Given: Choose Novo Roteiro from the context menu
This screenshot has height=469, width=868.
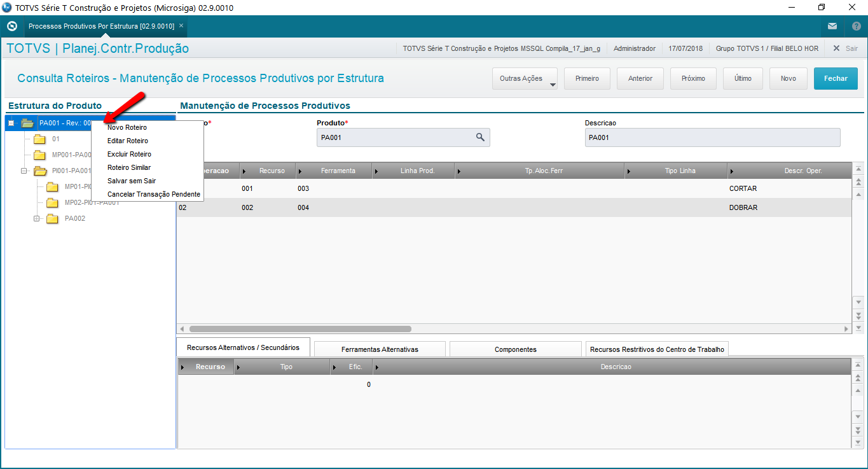Looking at the screenshot, I should tap(127, 127).
